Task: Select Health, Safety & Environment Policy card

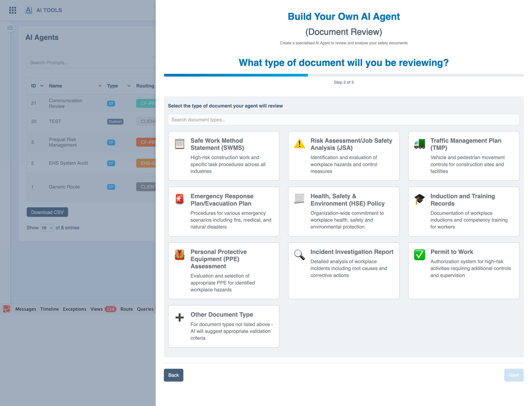Action: tap(343, 211)
